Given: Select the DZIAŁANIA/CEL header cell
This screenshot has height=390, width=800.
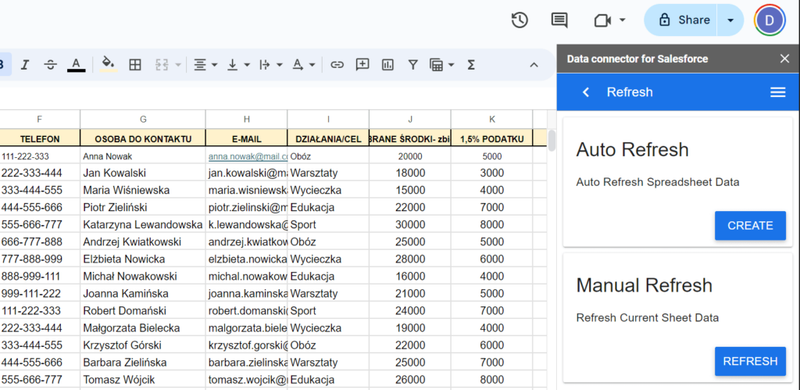Looking at the screenshot, I should click(x=328, y=138).
